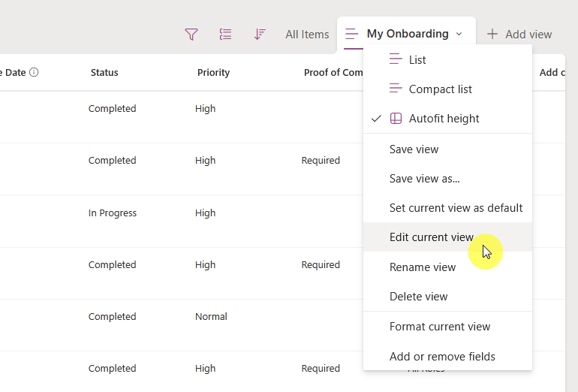
Task: Open the Priority column header
Action: 213,73
